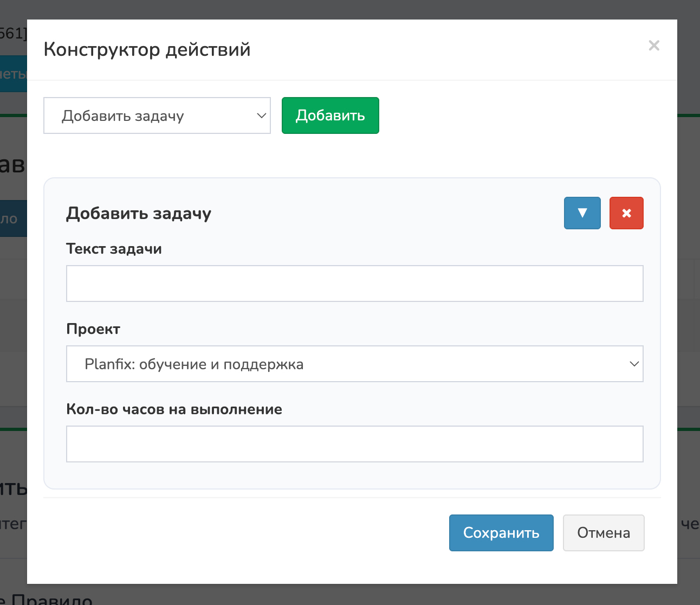Expand the chevron of the Planfix project selector
Image resolution: width=700 pixels, height=605 pixels.
pos(634,364)
